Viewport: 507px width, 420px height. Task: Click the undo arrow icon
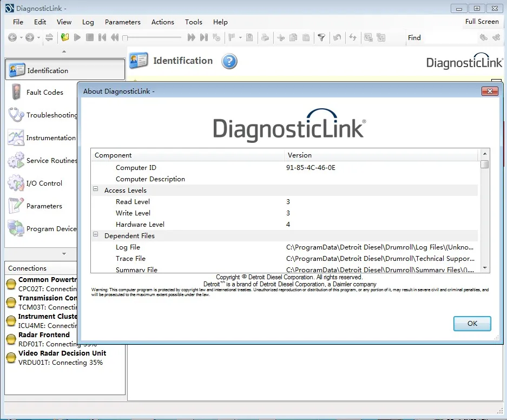coord(337,37)
